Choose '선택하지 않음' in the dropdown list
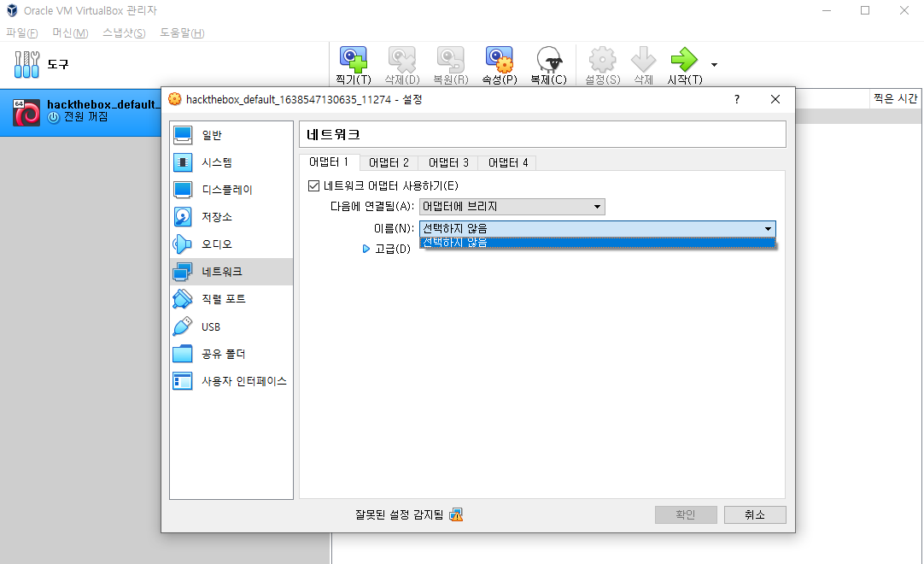Viewport: 924px width, 564px height. pos(598,243)
